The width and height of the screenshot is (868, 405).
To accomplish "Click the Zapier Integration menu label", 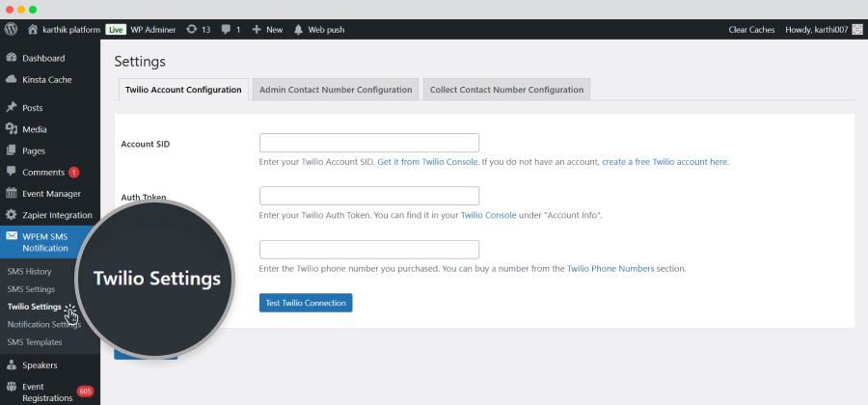I will tap(57, 215).
